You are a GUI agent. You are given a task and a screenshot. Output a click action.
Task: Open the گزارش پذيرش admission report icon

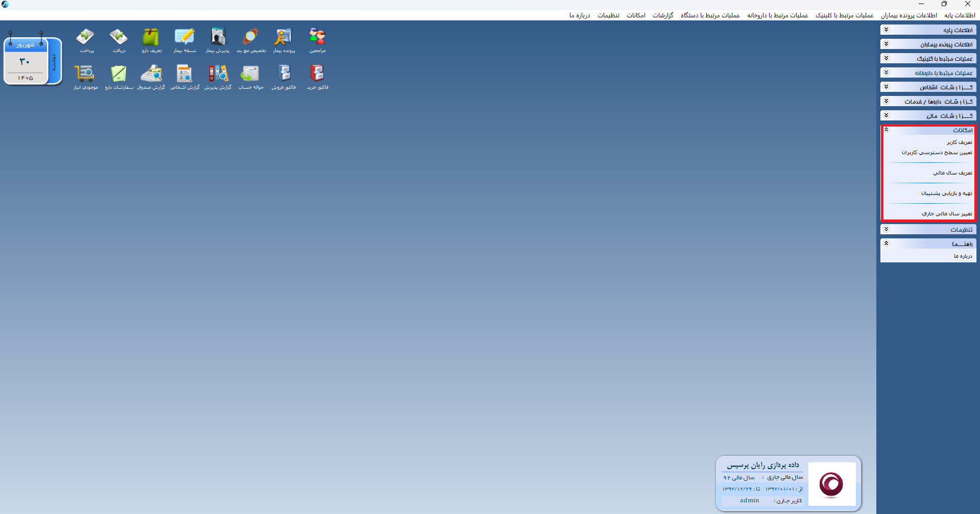click(x=218, y=77)
